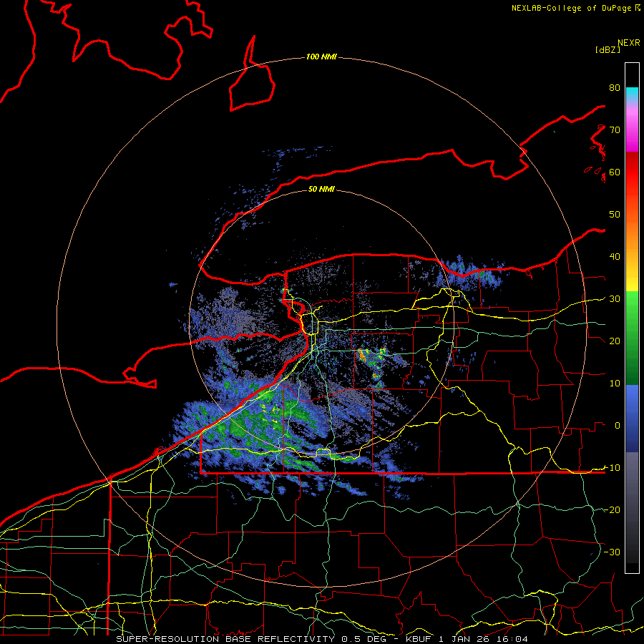Select the 100 NMI range ring label
Screen dimensions: 644x644
click(321, 57)
